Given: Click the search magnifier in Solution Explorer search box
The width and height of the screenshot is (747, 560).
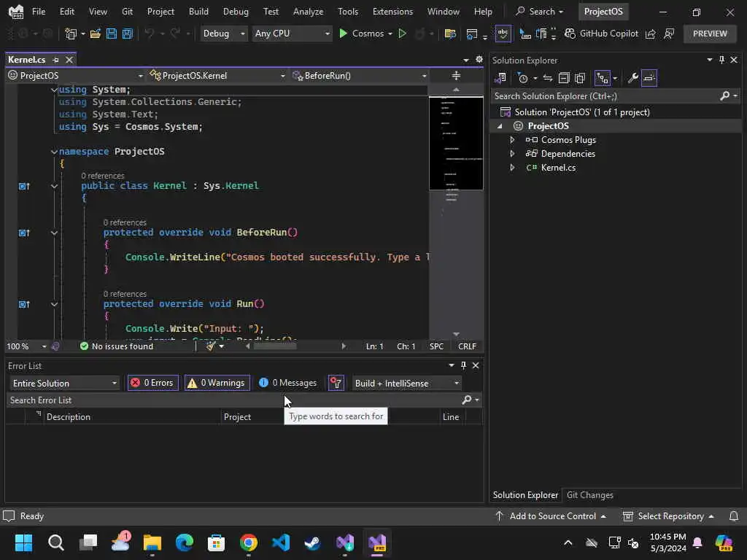Looking at the screenshot, I should click(724, 96).
